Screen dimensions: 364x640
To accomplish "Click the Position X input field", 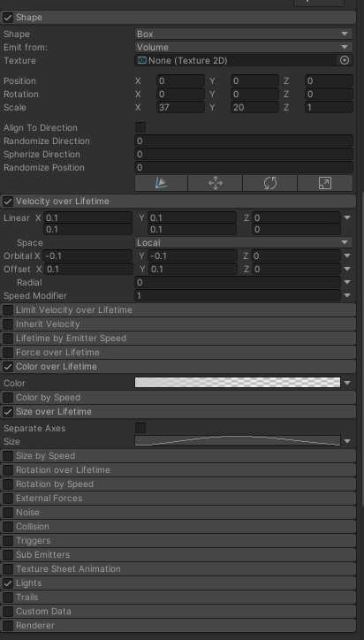I will 180,80.
